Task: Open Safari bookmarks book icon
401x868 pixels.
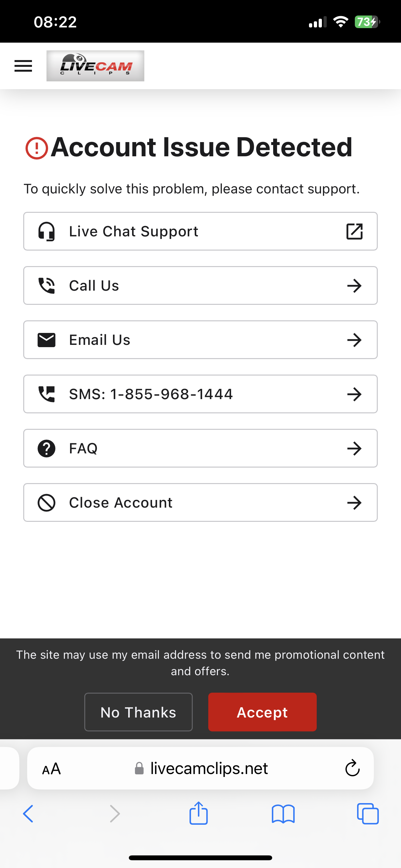Action: point(283,814)
